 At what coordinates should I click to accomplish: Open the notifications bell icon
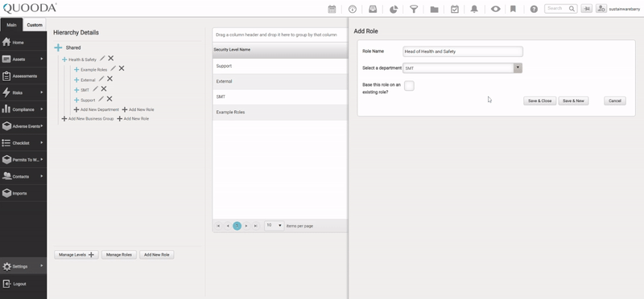(x=474, y=9)
